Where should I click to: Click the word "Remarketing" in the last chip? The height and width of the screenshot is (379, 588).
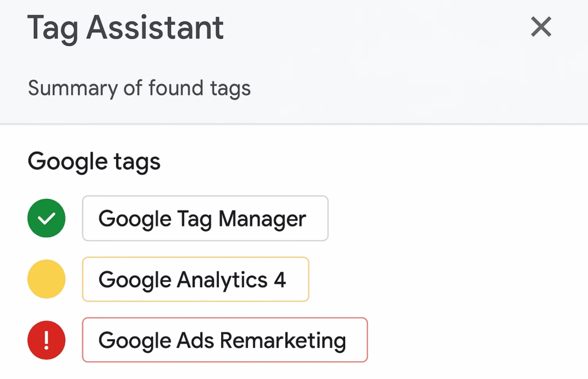283,341
